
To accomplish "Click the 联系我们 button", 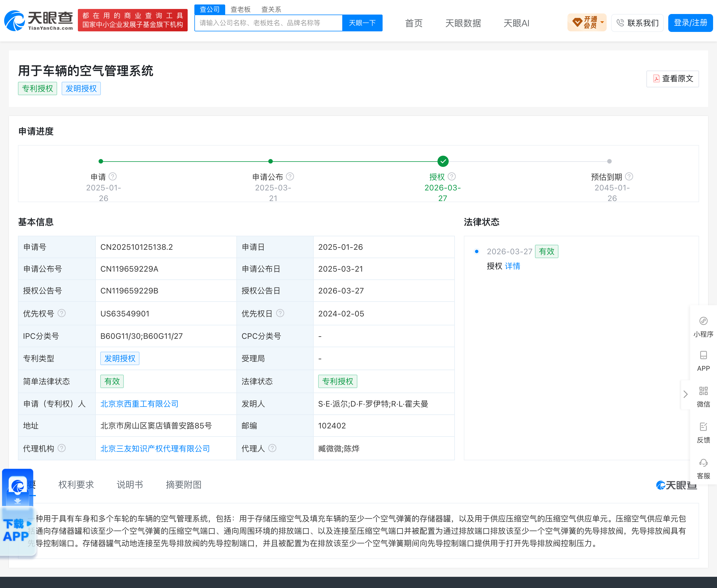I will pyautogui.click(x=637, y=23).
